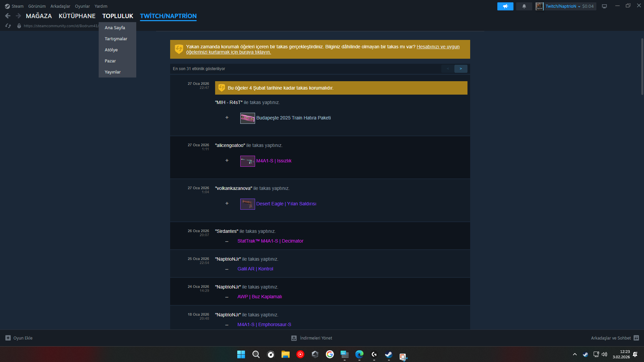Image resolution: width=644 pixels, height=362 pixels.
Task: Open the Yardım menu
Action: pos(101,6)
